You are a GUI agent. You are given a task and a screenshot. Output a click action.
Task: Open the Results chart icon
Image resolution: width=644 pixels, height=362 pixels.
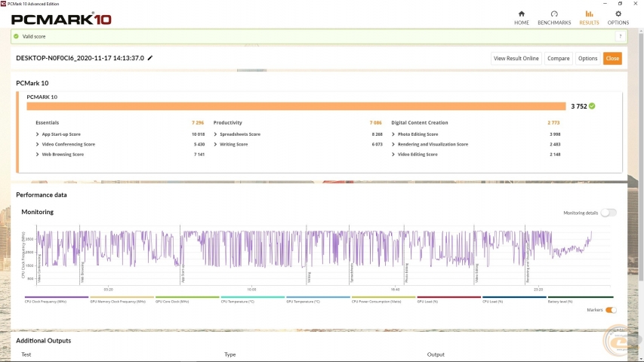[x=589, y=14]
